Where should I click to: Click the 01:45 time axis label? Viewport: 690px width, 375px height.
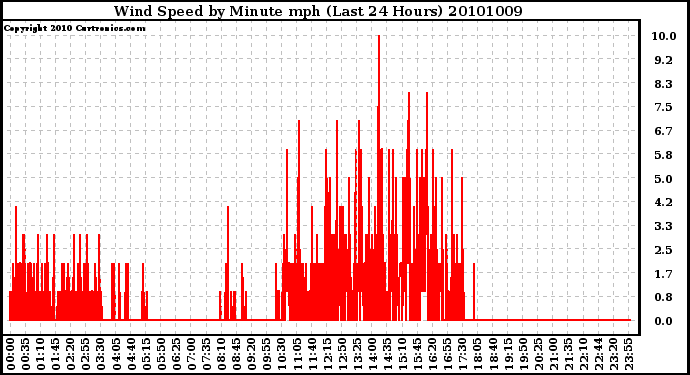[55, 355]
